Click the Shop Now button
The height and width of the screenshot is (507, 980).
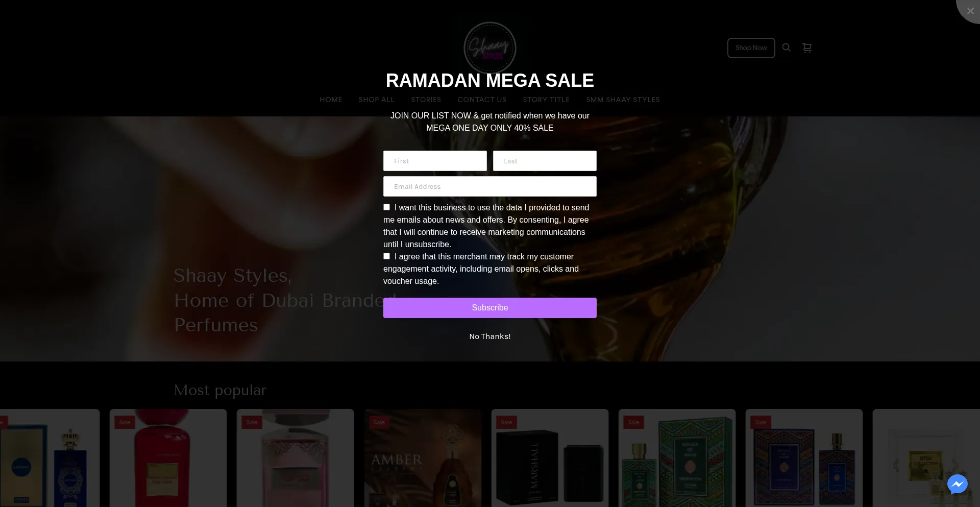[751, 48]
